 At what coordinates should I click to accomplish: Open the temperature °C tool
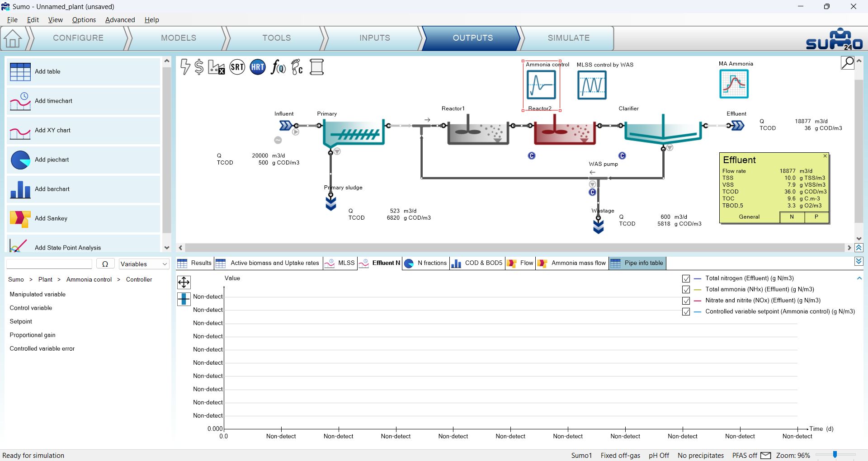click(x=297, y=67)
